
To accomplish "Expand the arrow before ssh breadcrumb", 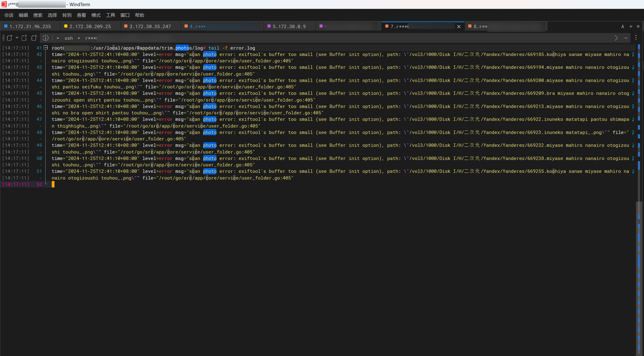I will [x=58, y=38].
